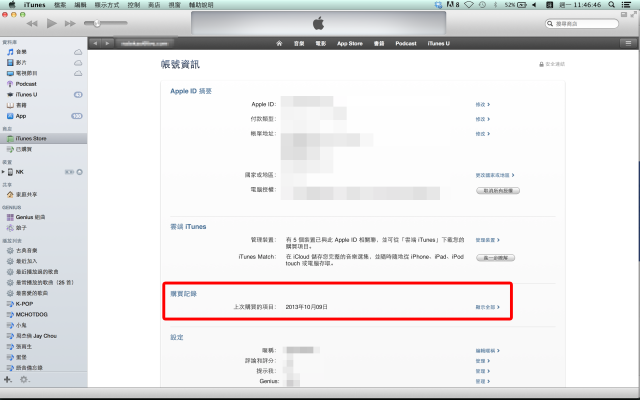Screen dimensions: 640x400
Task: Open the K-POP playlist
Action: click(x=24, y=304)
